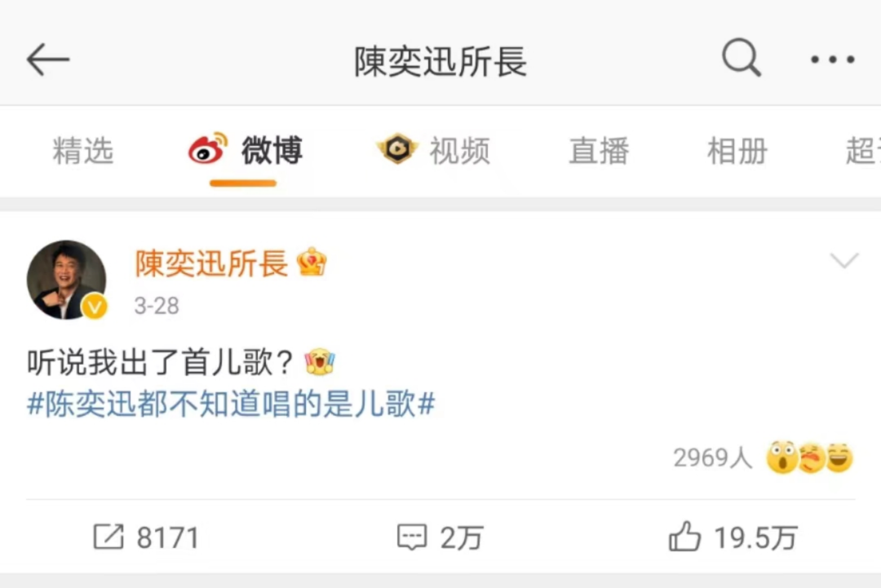Click the crown membership badge
Screen dimensions: 881x588
point(312,262)
